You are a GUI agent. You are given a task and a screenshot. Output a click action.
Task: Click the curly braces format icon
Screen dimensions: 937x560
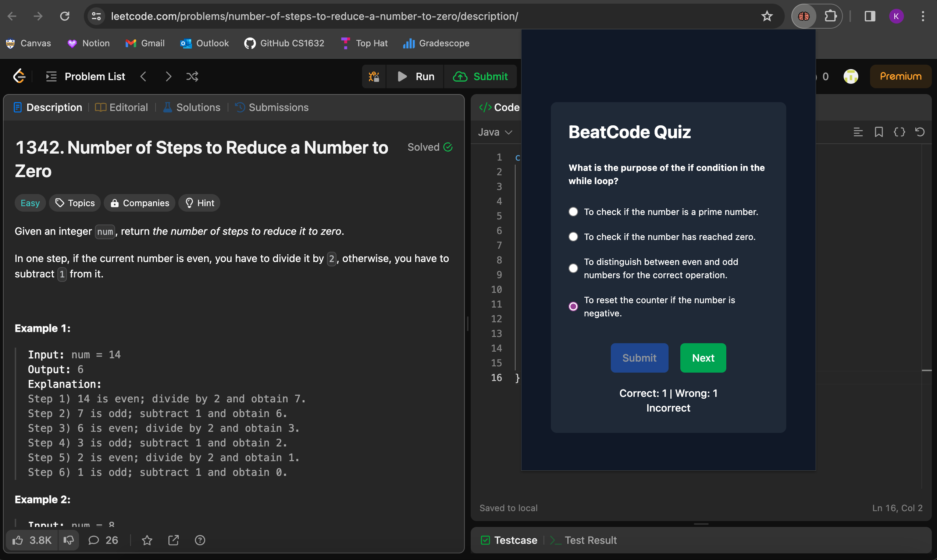pos(899,132)
